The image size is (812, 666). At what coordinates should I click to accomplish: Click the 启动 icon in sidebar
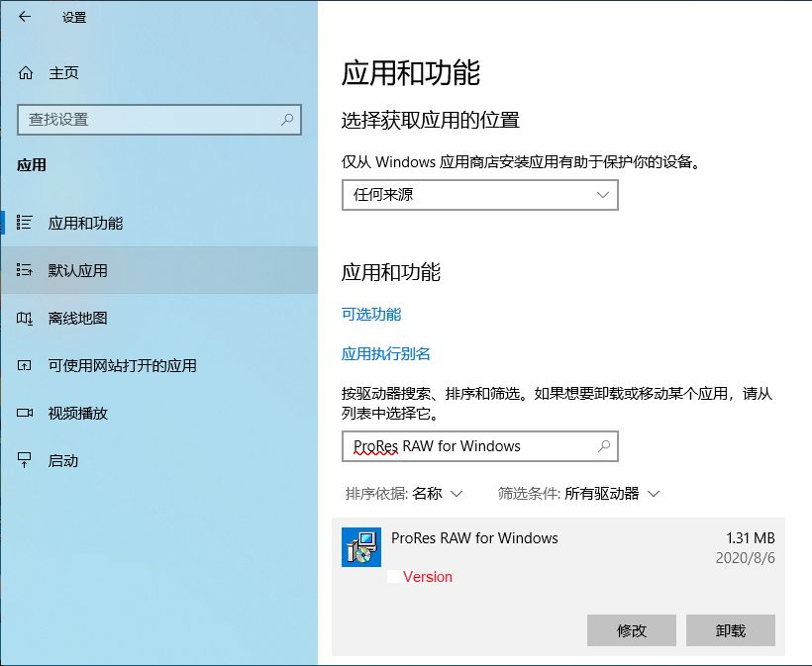click(25, 460)
